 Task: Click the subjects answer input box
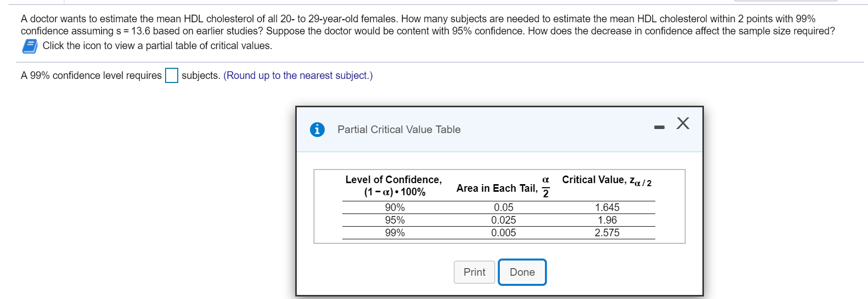172,76
